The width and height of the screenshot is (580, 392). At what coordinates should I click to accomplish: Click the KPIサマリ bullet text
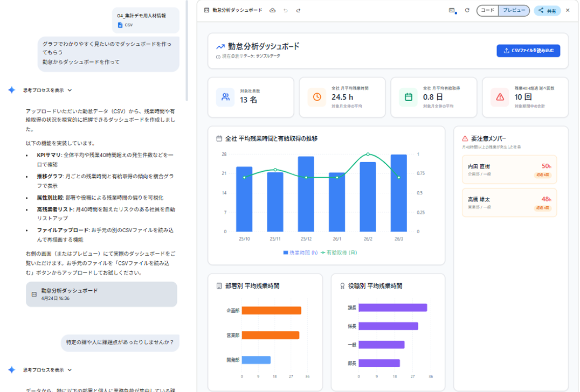(x=105, y=159)
